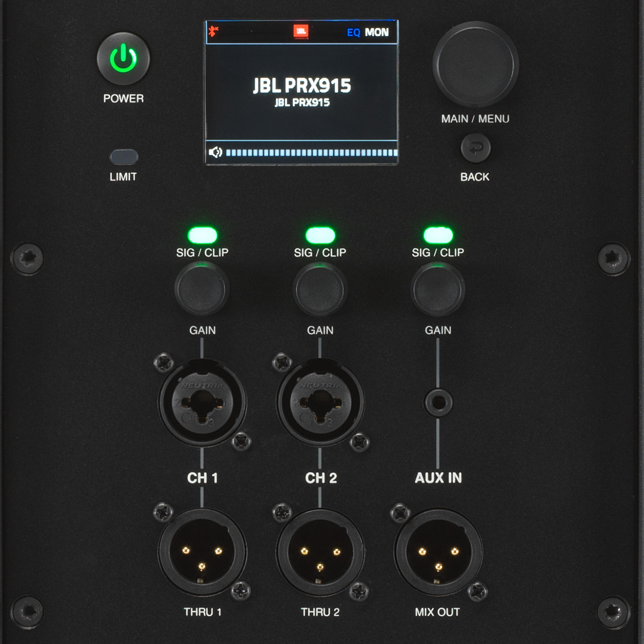Click the CH 2 label
Viewport: 644px width, 644px height.
click(321, 478)
